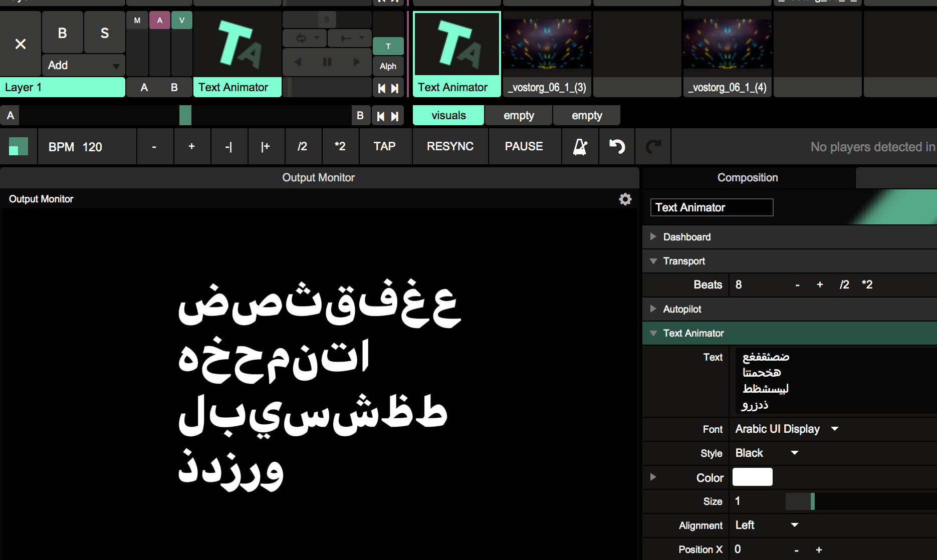Click the undo arrow icon

617,147
